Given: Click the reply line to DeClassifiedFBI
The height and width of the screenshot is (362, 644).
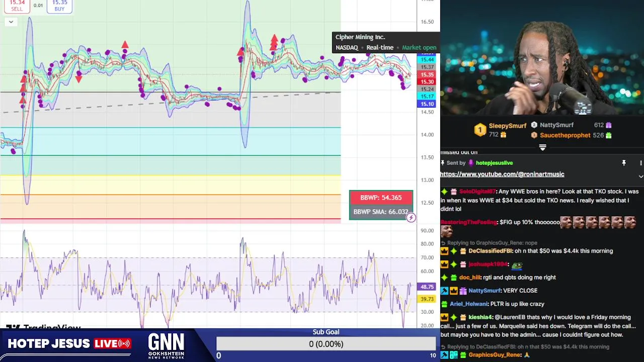Looking at the screenshot, I should [525, 347].
